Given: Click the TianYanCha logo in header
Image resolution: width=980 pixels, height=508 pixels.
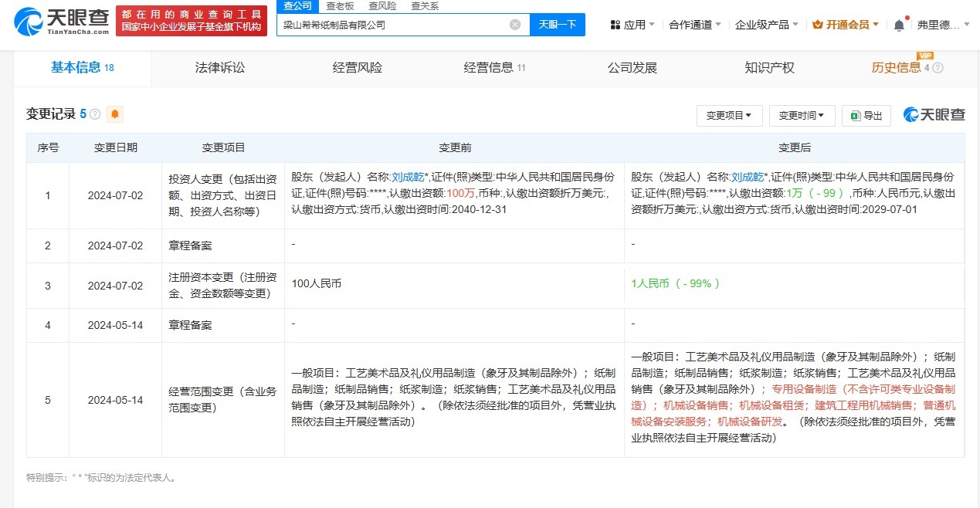Looking at the screenshot, I should (62, 22).
